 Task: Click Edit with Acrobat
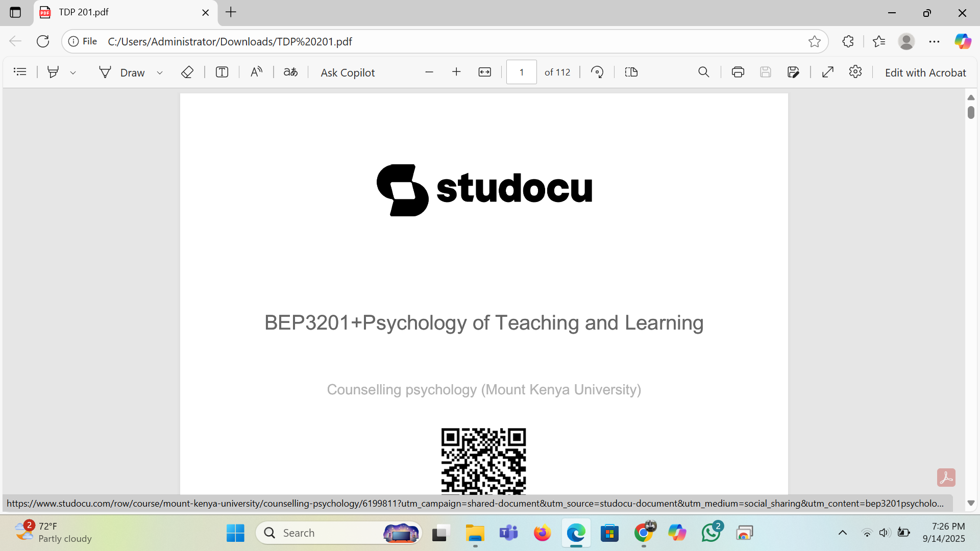[x=925, y=72]
